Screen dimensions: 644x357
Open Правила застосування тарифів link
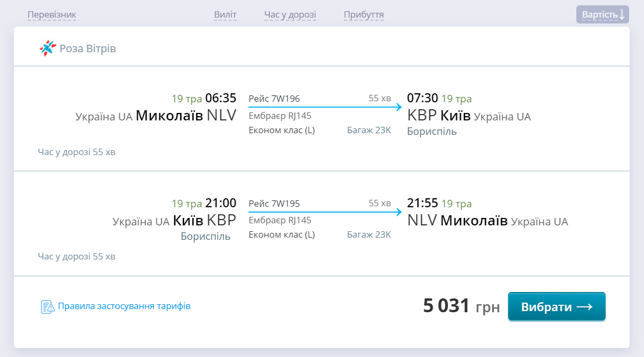point(124,306)
